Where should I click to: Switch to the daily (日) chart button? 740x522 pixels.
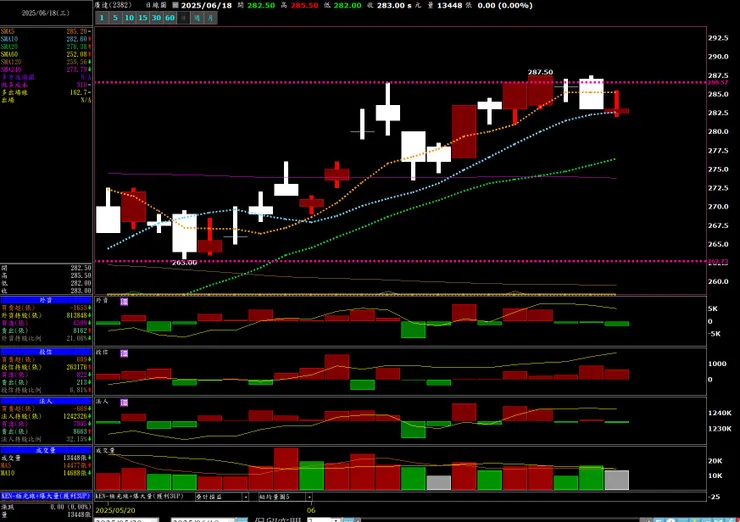click(184, 18)
